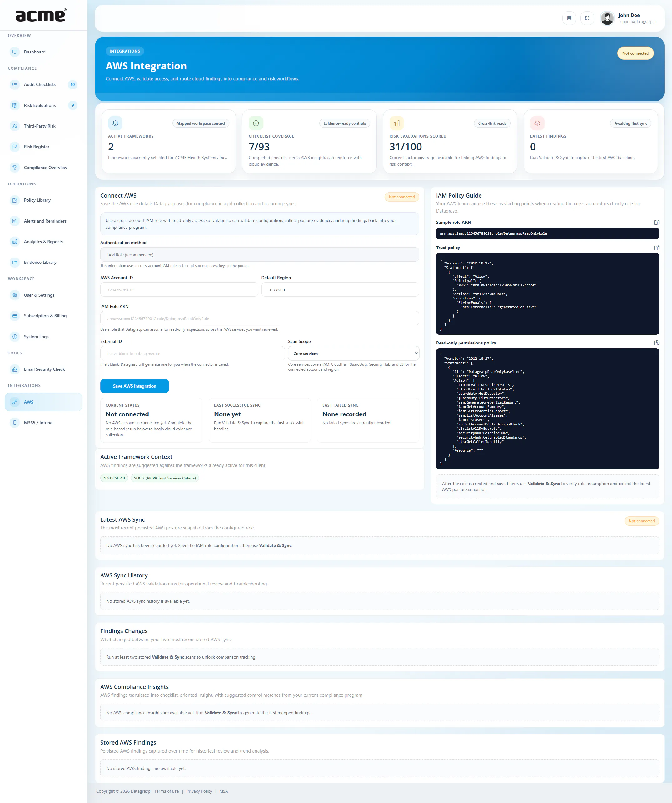Screen dimensions: 672x803
Task: Toggle fullscreen using the header expand icon
Action: [x=587, y=18]
